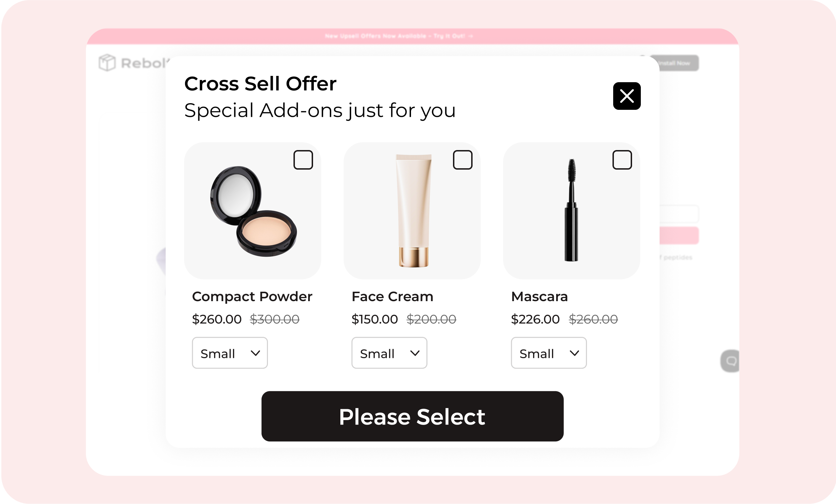Open the Compact Powder size dropdown
This screenshot has width=836, height=504.
pos(230,353)
